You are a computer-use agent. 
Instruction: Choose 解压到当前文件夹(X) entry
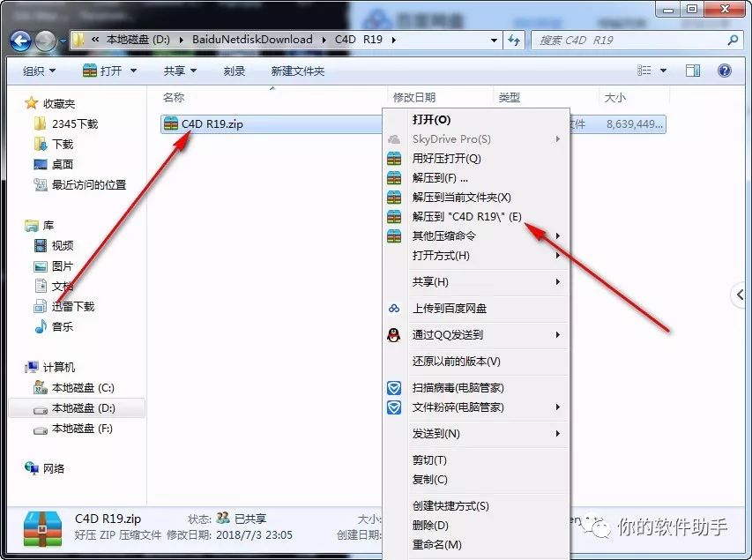click(x=476, y=198)
